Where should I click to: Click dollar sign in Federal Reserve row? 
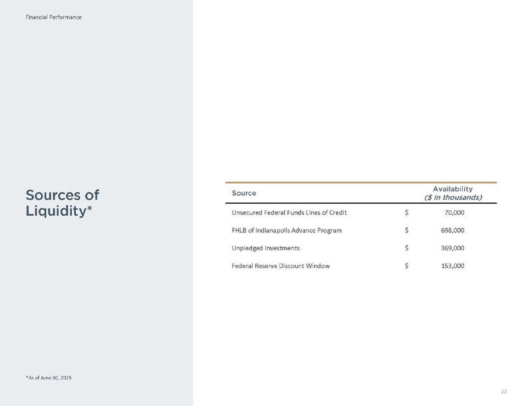pos(406,266)
